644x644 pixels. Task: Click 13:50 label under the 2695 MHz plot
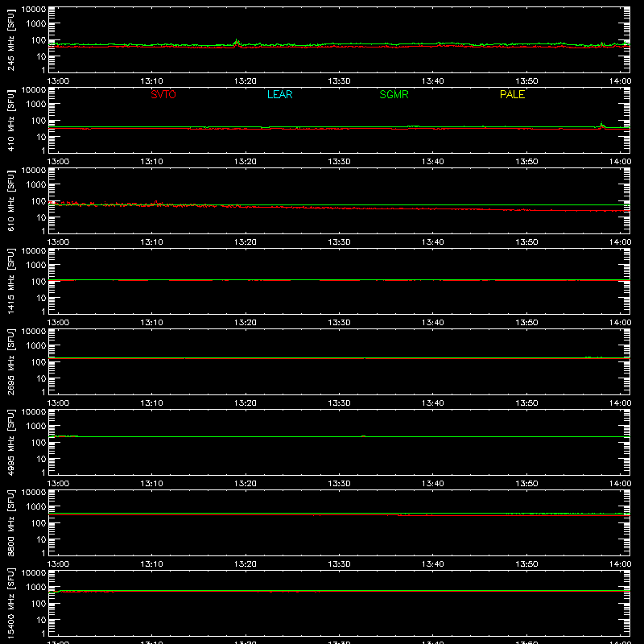pyautogui.click(x=526, y=403)
